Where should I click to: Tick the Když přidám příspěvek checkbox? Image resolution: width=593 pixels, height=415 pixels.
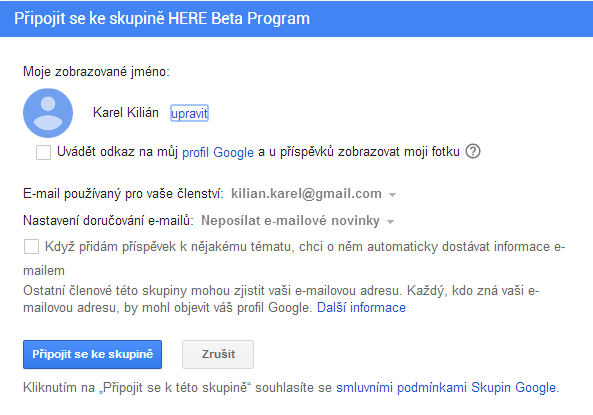(31, 247)
